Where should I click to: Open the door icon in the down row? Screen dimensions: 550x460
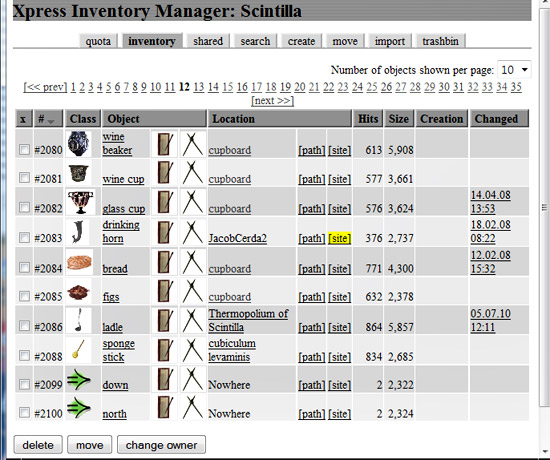pos(165,379)
